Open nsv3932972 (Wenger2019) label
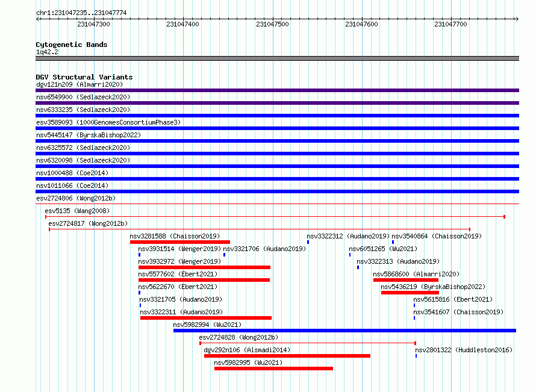 pos(179,261)
